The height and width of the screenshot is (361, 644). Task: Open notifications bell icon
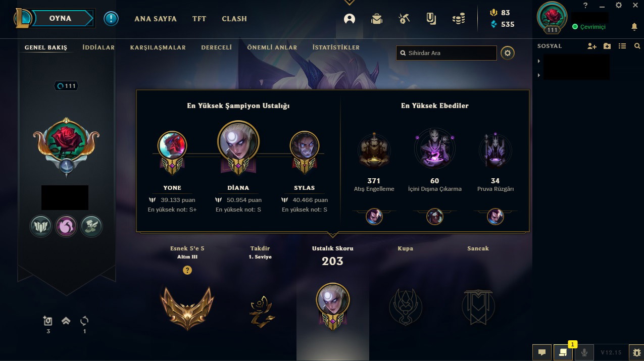634,26
